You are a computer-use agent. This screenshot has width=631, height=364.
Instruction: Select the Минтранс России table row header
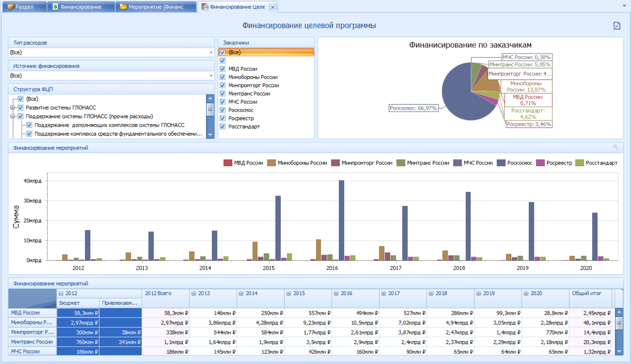[x=33, y=342]
